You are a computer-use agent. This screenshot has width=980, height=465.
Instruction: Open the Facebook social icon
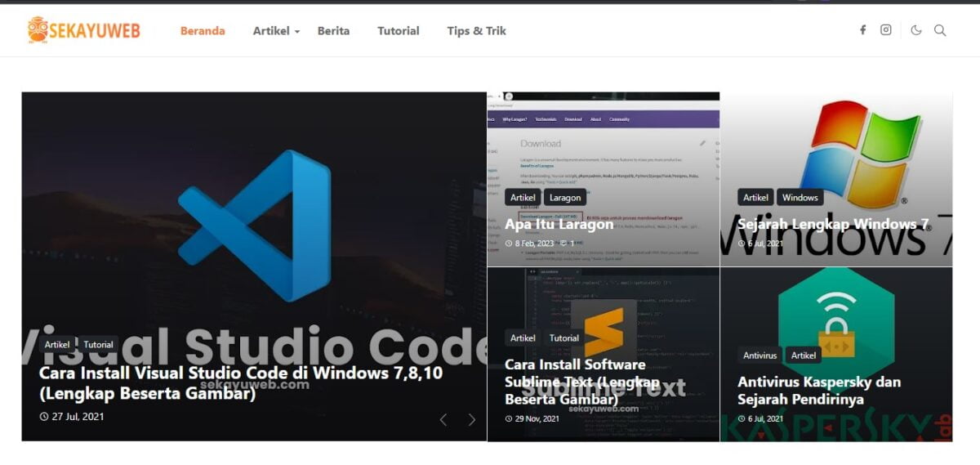(862, 30)
